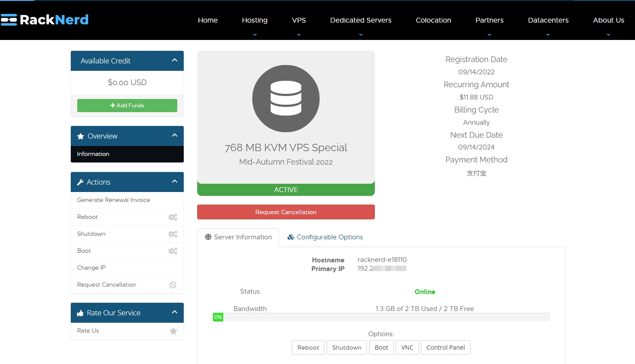This screenshot has height=364, width=635.
Task: Click the RackNerd logo
Action: [45, 20]
